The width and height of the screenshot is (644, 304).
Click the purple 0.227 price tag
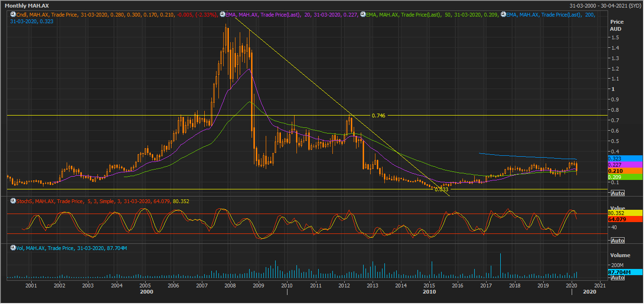coord(625,165)
